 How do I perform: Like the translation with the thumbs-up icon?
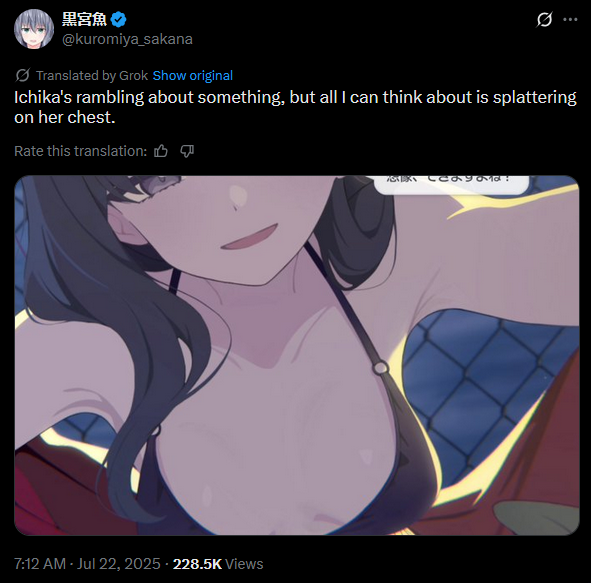tap(161, 151)
